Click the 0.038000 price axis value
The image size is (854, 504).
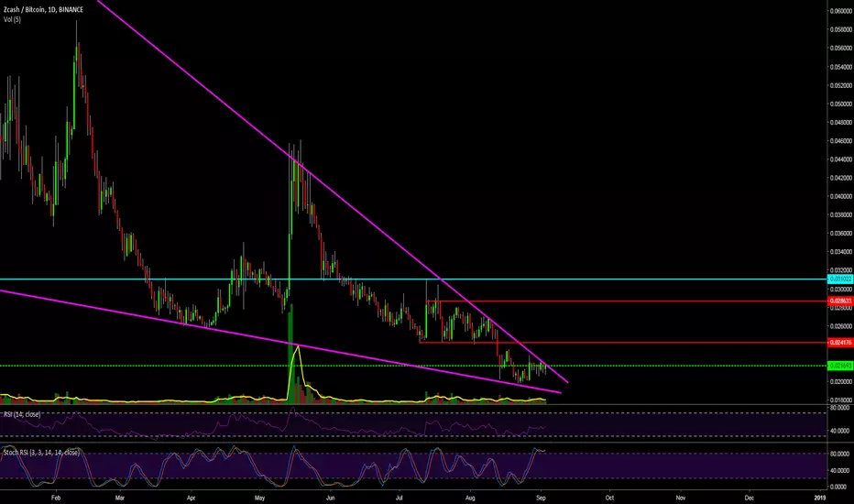coord(840,215)
